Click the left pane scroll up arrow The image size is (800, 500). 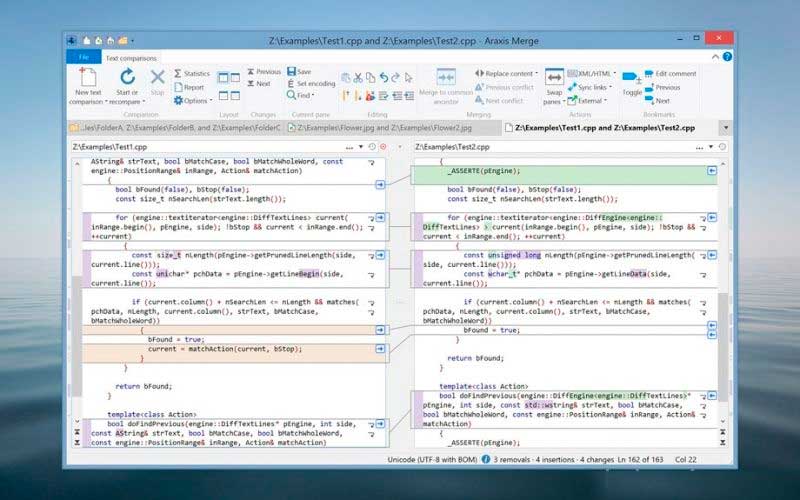78,164
